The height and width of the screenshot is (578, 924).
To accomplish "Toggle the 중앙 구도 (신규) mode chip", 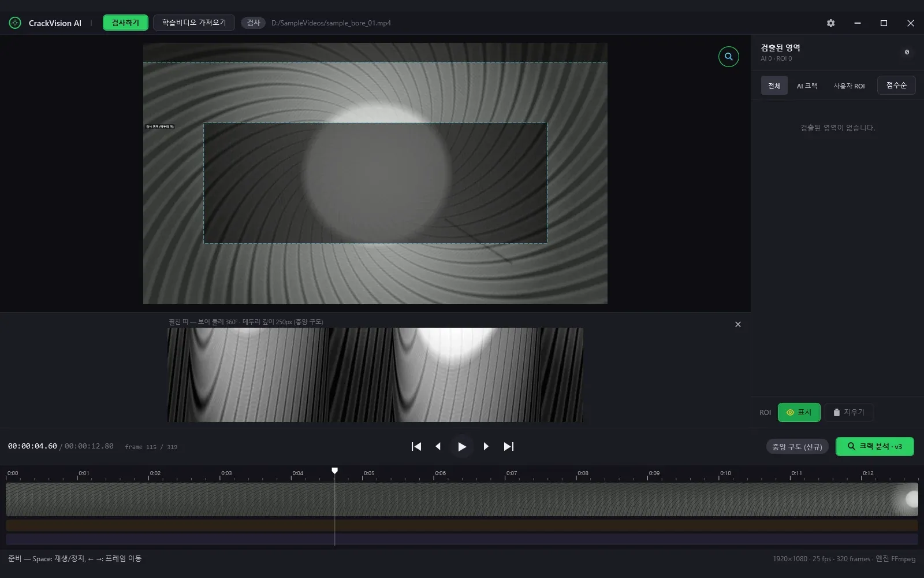I will [x=797, y=447].
